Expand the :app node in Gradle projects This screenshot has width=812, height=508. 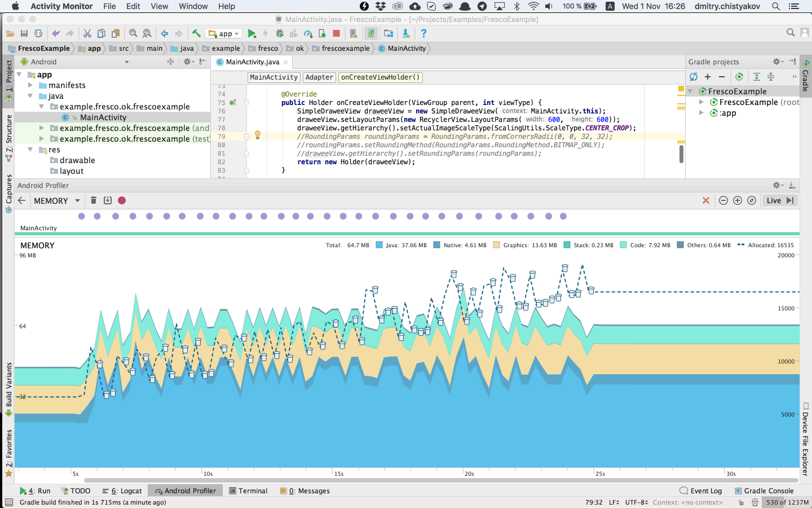click(701, 113)
